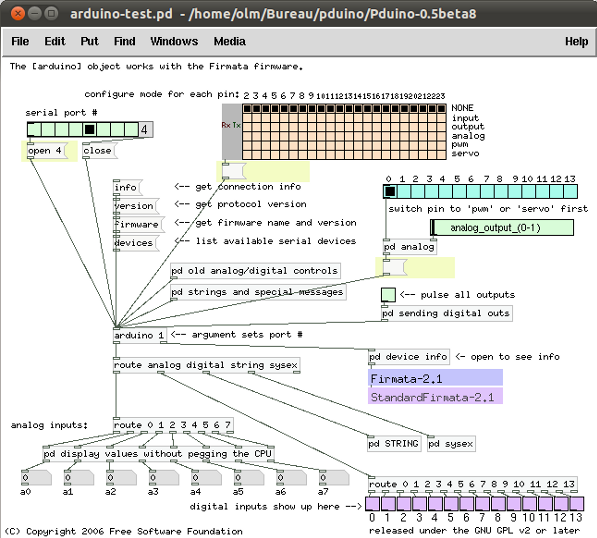Open 'pd display values without pegging the CPU'
Viewport: 597px width, 538px height.
pyautogui.click(x=158, y=453)
